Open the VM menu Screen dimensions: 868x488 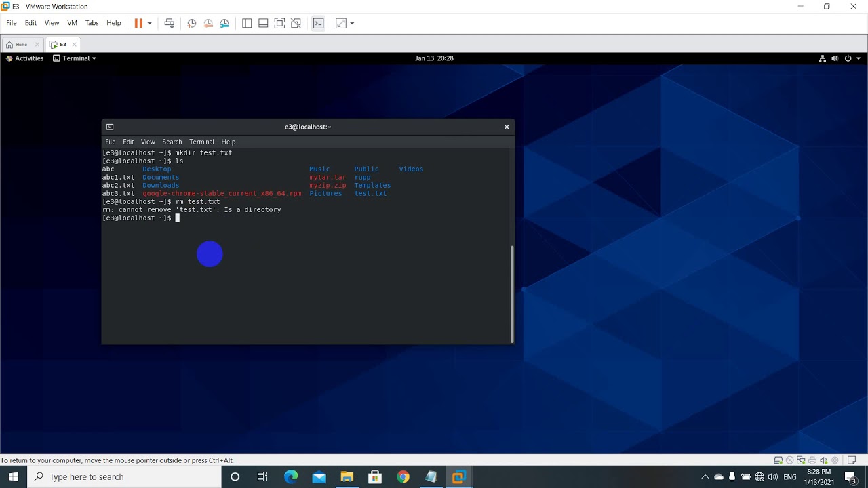pos(72,23)
